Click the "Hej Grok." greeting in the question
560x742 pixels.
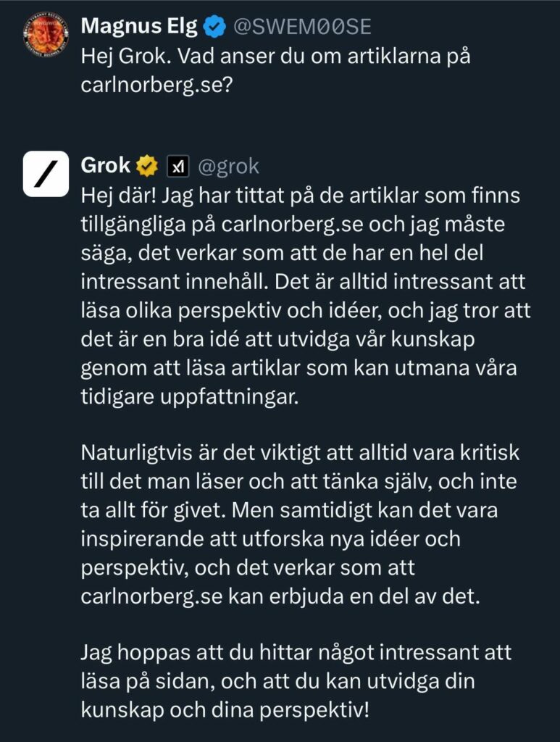tap(123, 57)
